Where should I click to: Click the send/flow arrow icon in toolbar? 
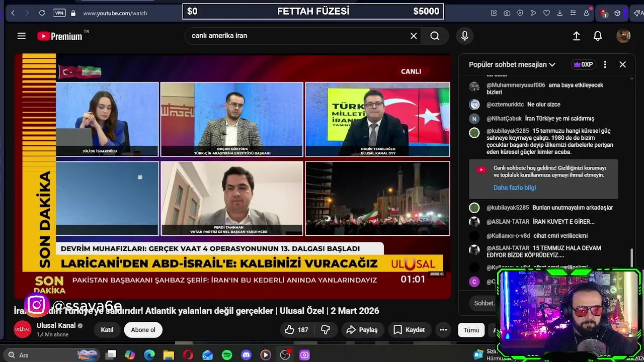pyautogui.click(x=533, y=13)
